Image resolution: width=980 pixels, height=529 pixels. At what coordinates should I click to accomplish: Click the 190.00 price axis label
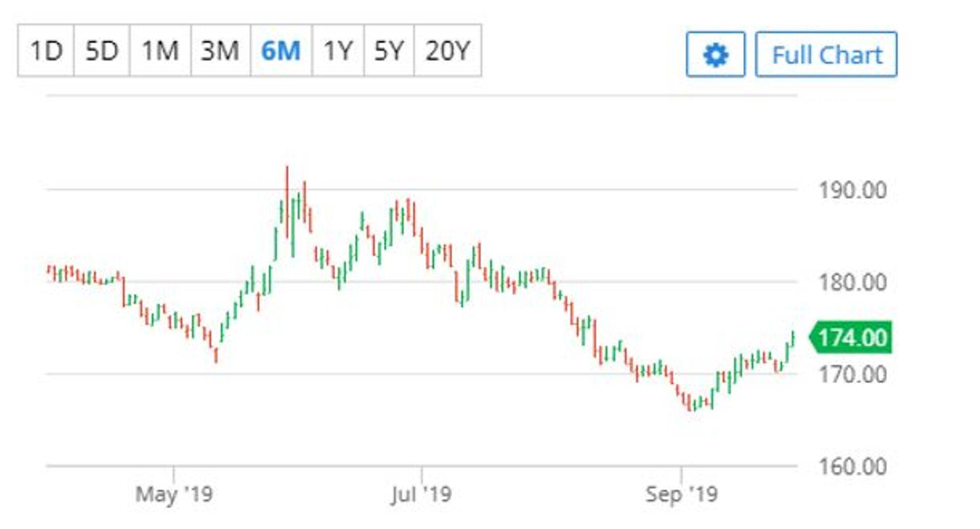852,191
